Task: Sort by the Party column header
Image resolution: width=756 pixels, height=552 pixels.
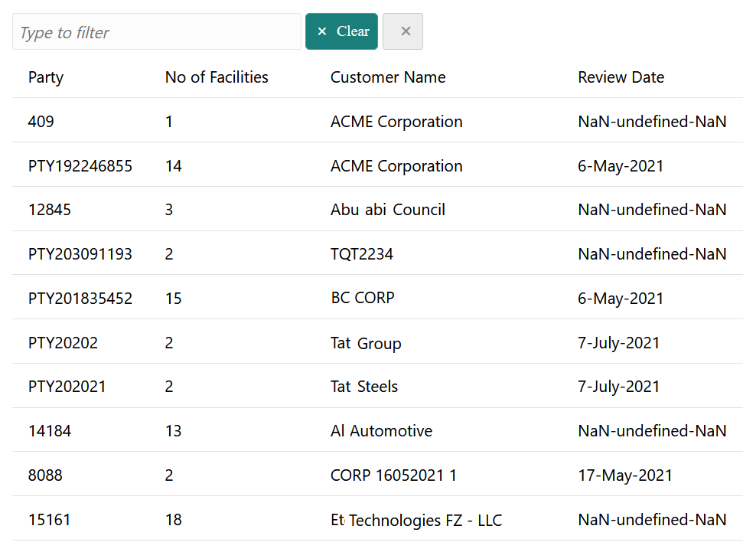Action: point(46,77)
